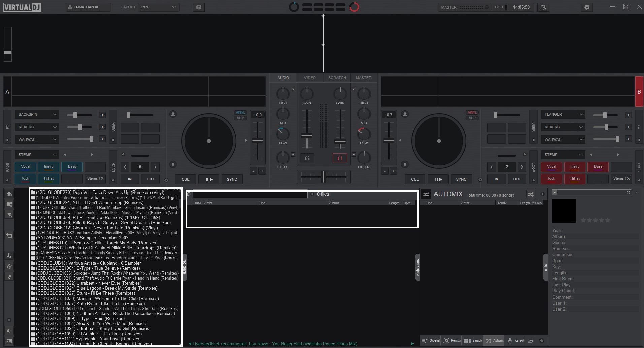This screenshot has width=644, height=348.
Task: Click the DJNATHAN30 user account button
Action: click(88, 7)
